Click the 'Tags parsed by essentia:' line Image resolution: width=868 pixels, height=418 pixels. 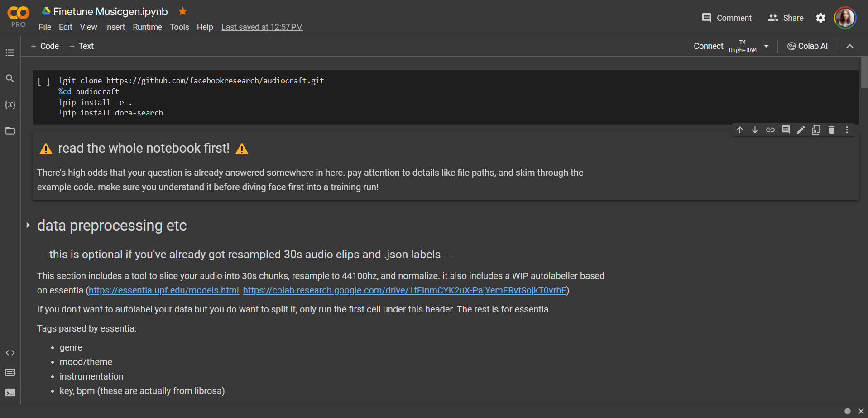pos(86,328)
